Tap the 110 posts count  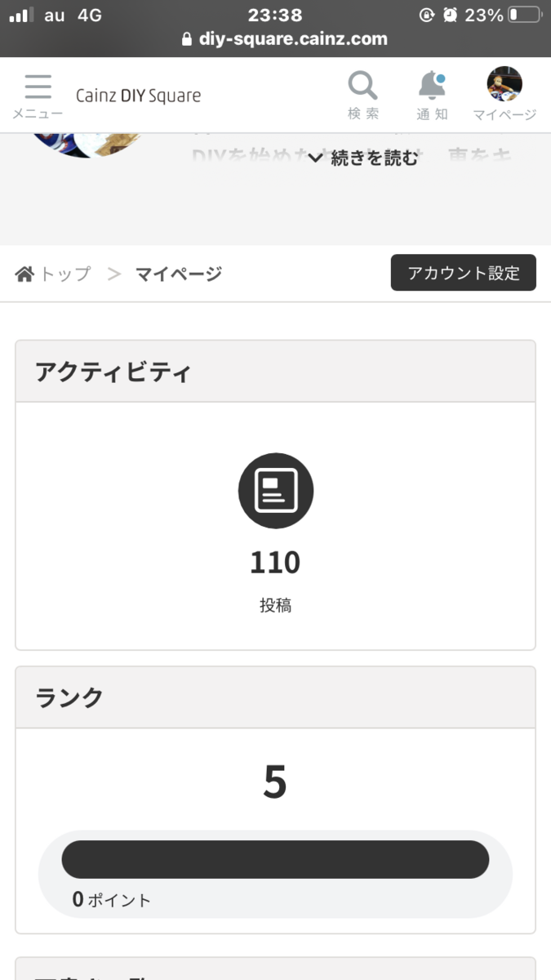(x=275, y=563)
